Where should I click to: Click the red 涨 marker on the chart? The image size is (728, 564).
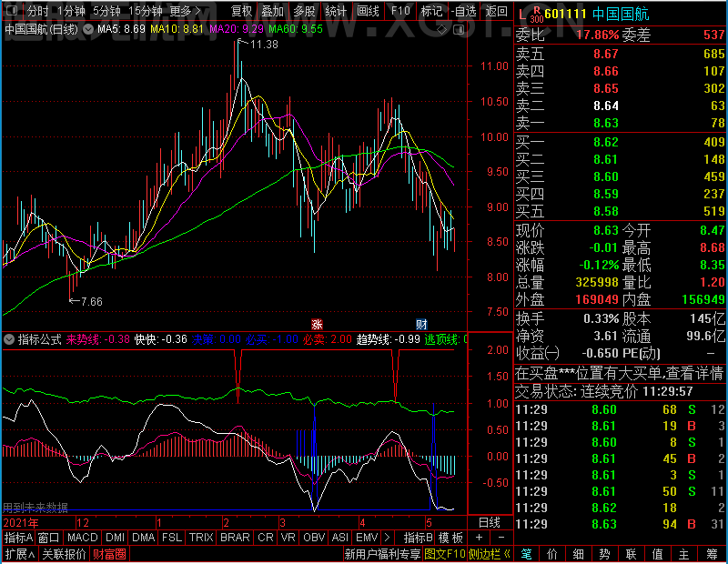click(x=317, y=325)
